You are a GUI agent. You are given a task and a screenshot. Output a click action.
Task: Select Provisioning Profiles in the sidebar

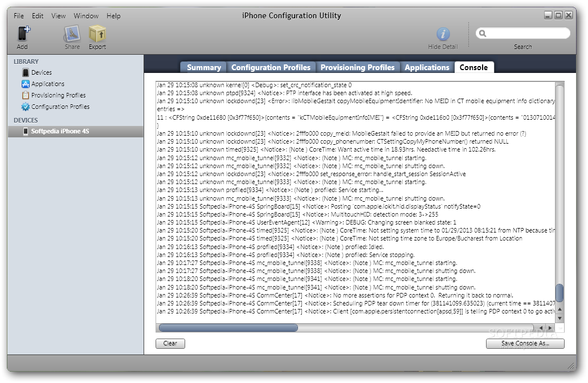tap(59, 95)
